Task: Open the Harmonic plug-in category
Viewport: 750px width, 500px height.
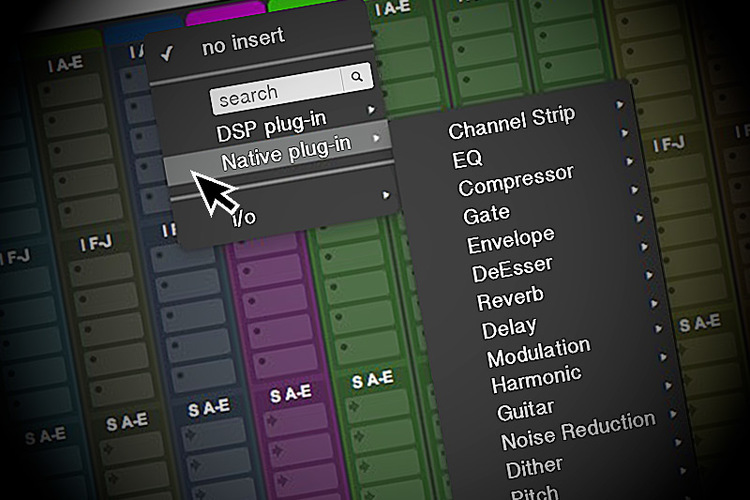Action: pos(536,379)
